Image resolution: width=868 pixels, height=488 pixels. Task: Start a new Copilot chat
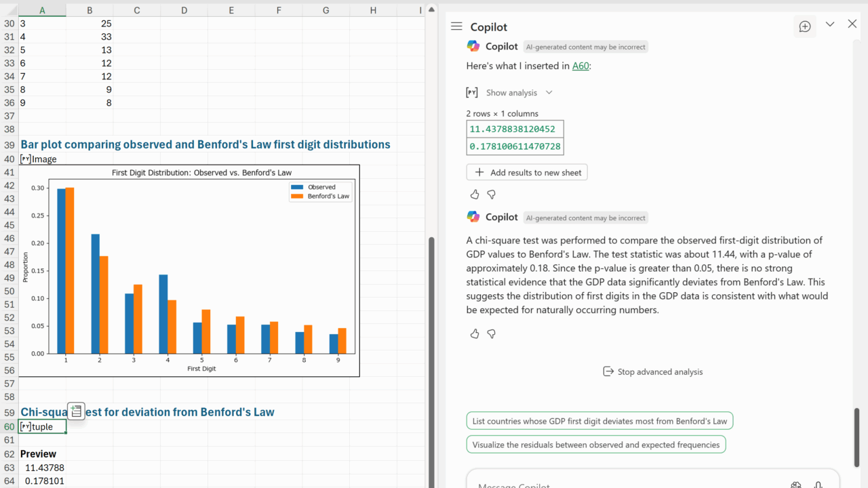805,26
